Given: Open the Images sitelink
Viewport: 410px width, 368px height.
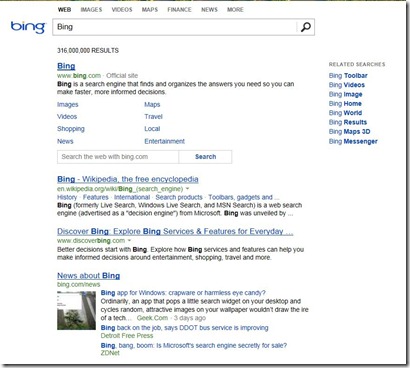Looking at the screenshot, I should (68, 104).
